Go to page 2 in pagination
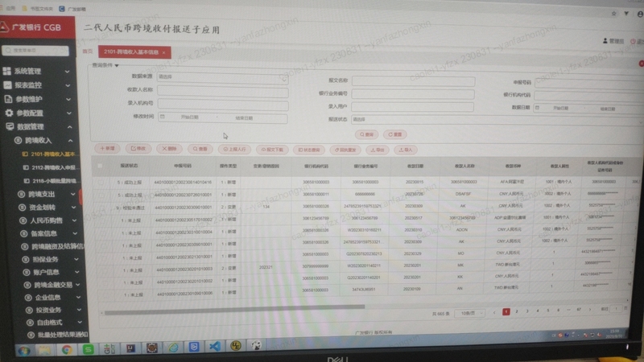This screenshot has height=362, width=644. (x=517, y=311)
